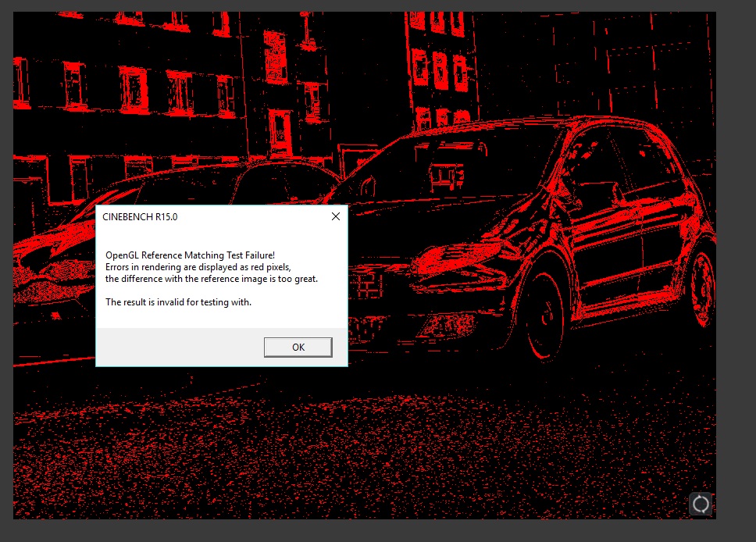Click the line "The result is invalid for testing with."
Image resolution: width=756 pixels, height=542 pixels.
(x=178, y=302)
